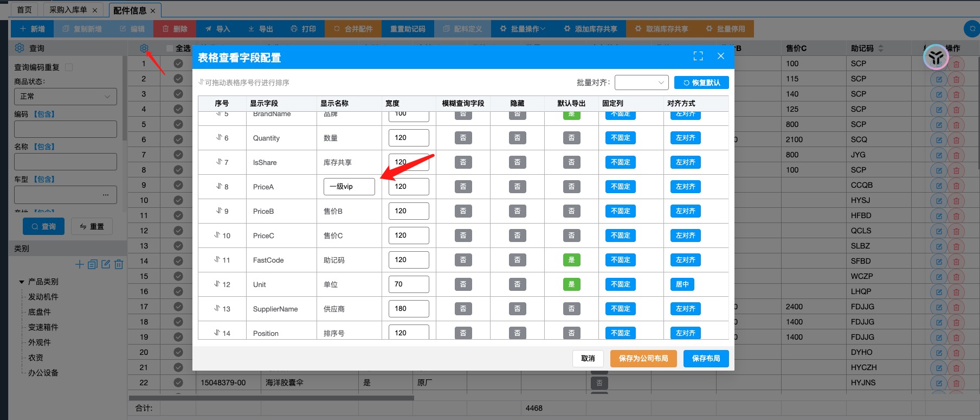The width and height of the screenshot is (980, 420).
Task: Select 发动机件 in category tree
Action: pos(43,297)
